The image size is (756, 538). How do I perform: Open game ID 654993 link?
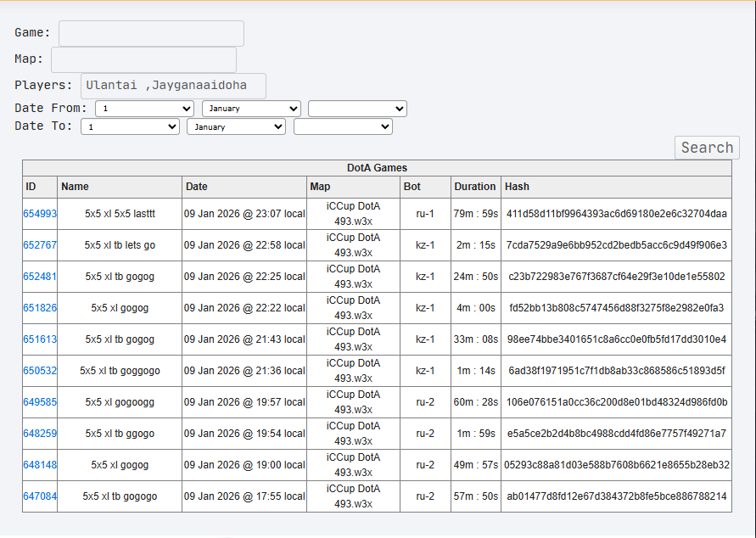pos(40,214)
